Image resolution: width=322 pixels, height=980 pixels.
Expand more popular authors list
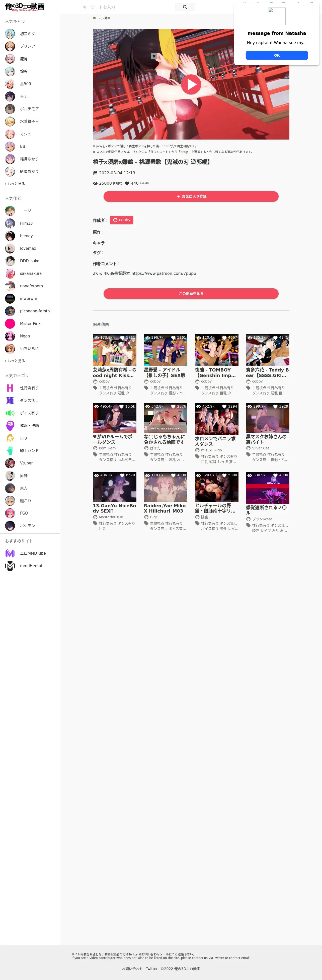(x=15, y=361)
